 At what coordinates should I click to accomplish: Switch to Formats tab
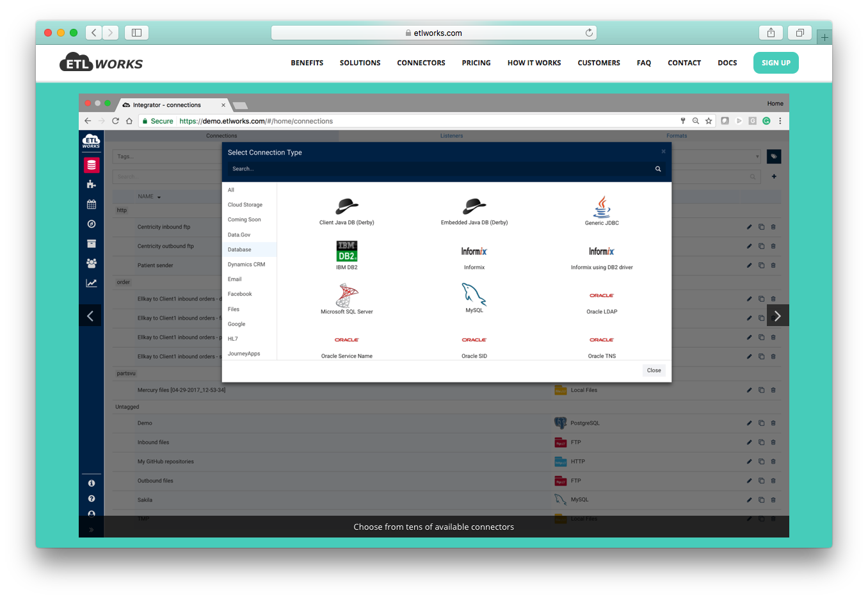(677, 136)
